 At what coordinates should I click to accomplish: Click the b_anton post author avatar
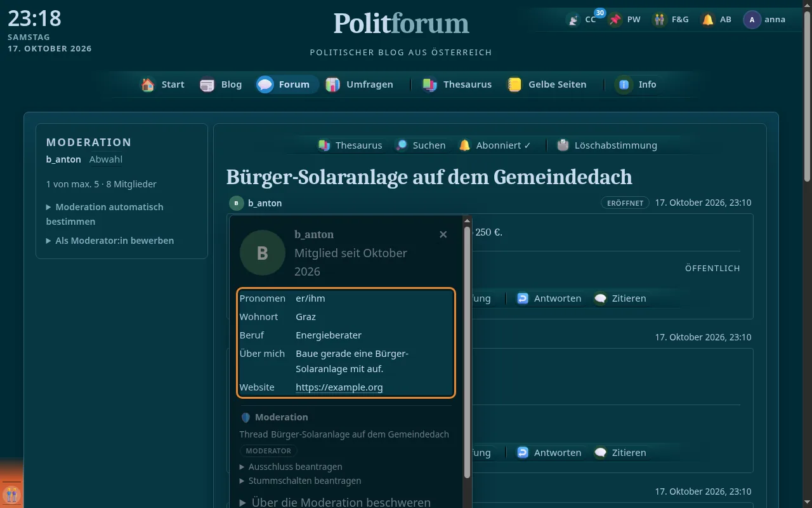(236, 203)
